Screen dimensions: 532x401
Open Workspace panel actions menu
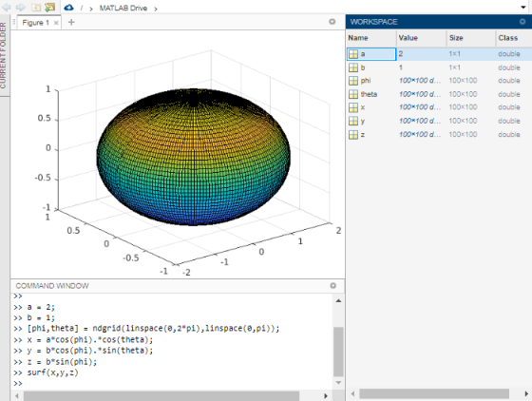coord(522,21)
